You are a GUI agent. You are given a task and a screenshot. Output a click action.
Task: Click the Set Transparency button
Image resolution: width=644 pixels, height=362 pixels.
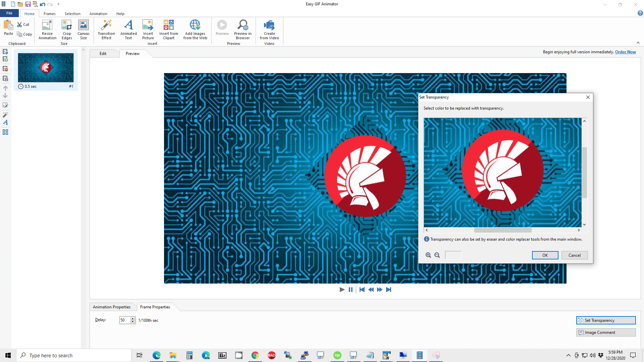[606, 320]
